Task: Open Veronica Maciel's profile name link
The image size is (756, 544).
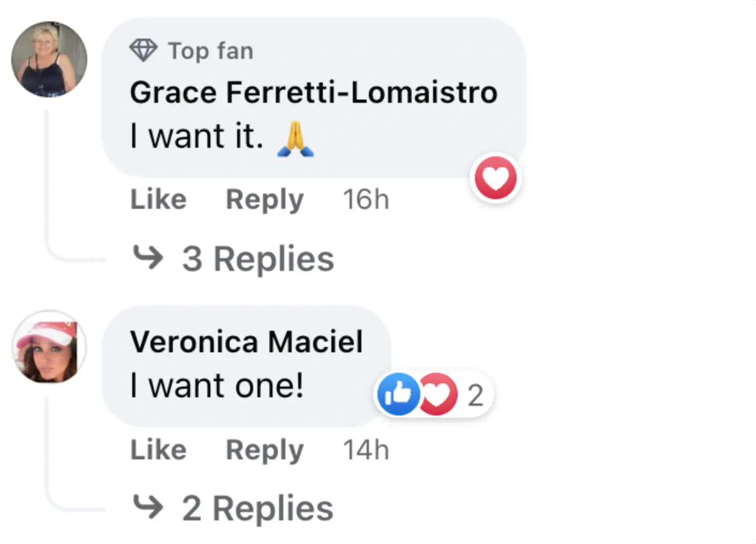Action: click(246, 342)
